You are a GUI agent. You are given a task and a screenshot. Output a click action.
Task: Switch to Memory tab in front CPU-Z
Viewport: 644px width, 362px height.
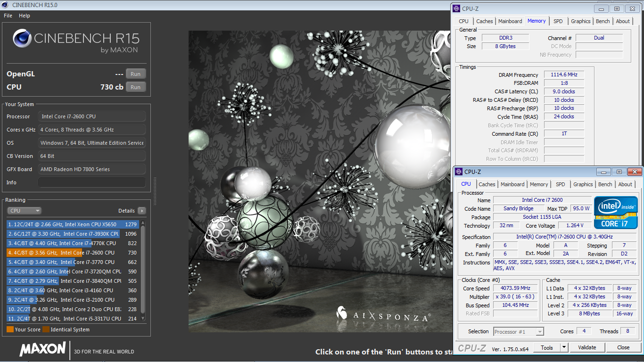(x=539, y=184)
